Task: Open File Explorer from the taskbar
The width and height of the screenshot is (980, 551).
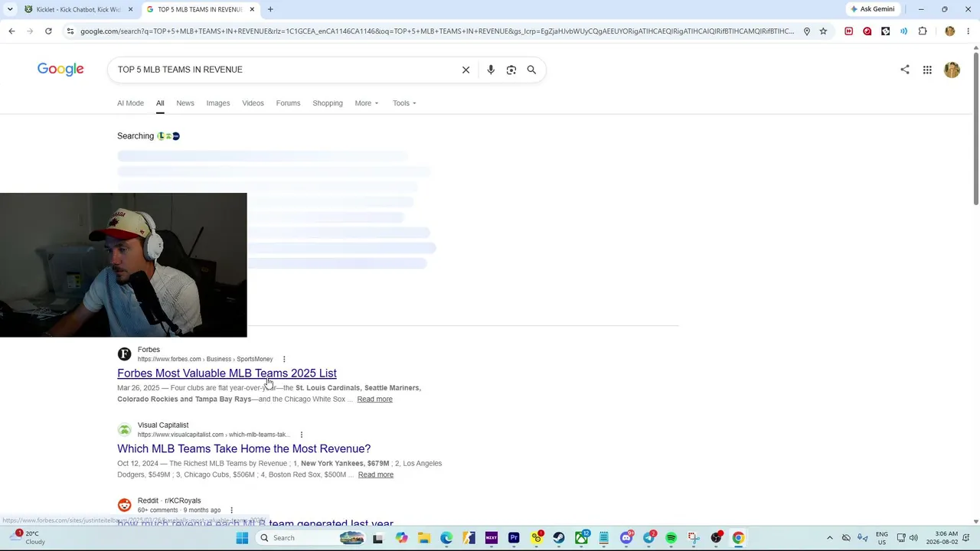Action: pyautogui.click(x=424, y=538)
